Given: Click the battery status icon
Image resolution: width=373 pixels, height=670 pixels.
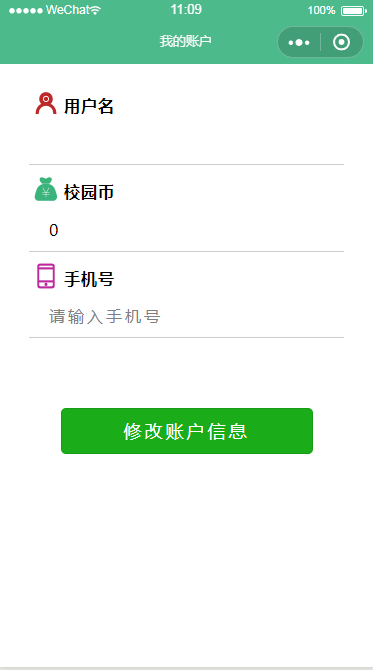Looking at the screenshot, I should point(354,11).
